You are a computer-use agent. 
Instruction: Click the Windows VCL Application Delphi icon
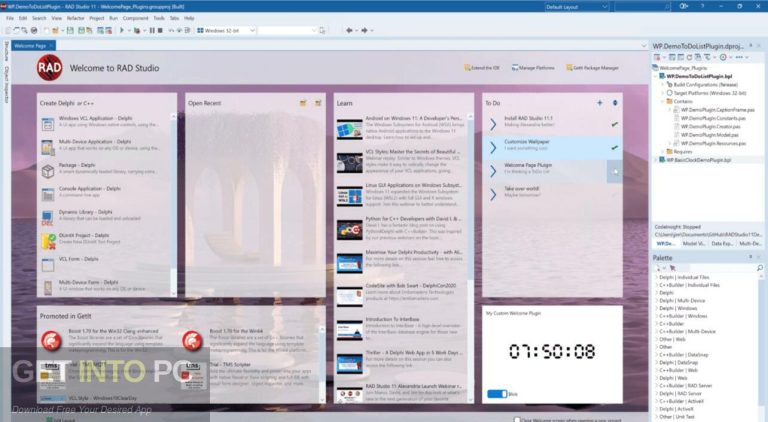coord(48,124)
